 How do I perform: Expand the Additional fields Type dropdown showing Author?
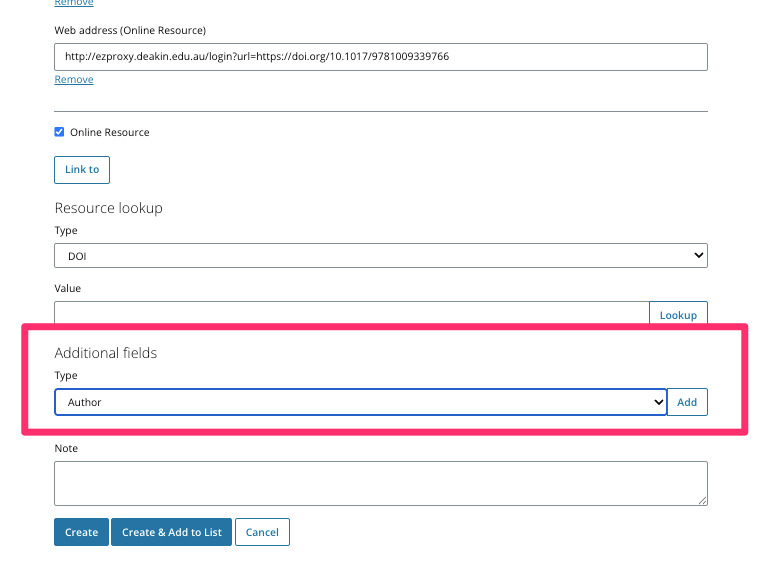[360, 402]
